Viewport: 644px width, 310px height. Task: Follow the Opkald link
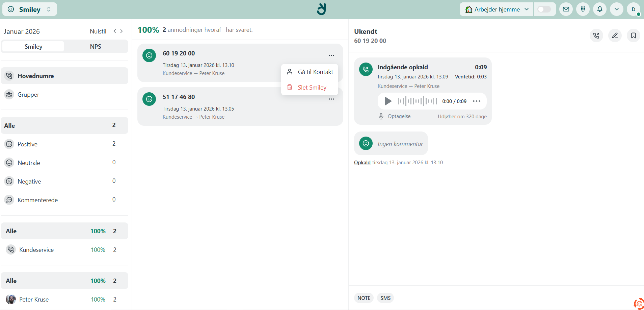[362, 163]
